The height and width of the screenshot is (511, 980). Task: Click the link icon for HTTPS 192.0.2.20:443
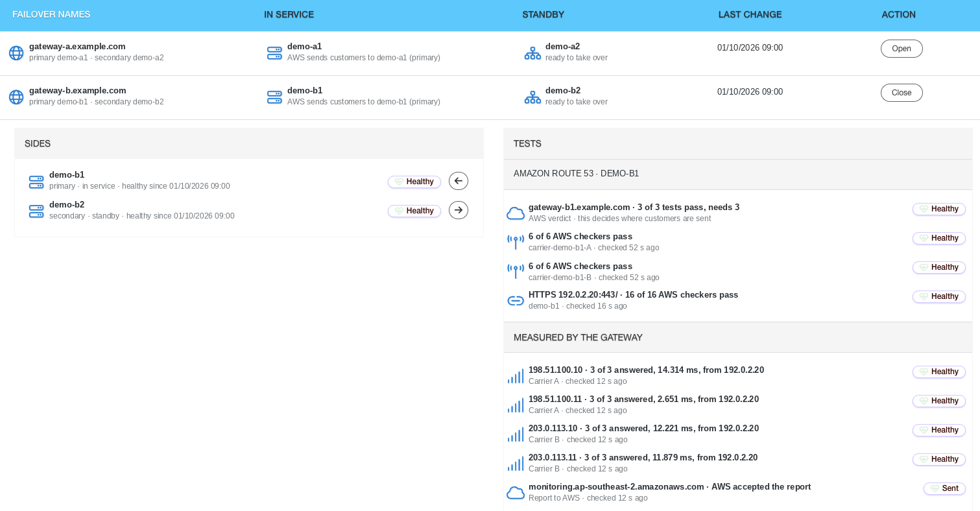(516, 300)
